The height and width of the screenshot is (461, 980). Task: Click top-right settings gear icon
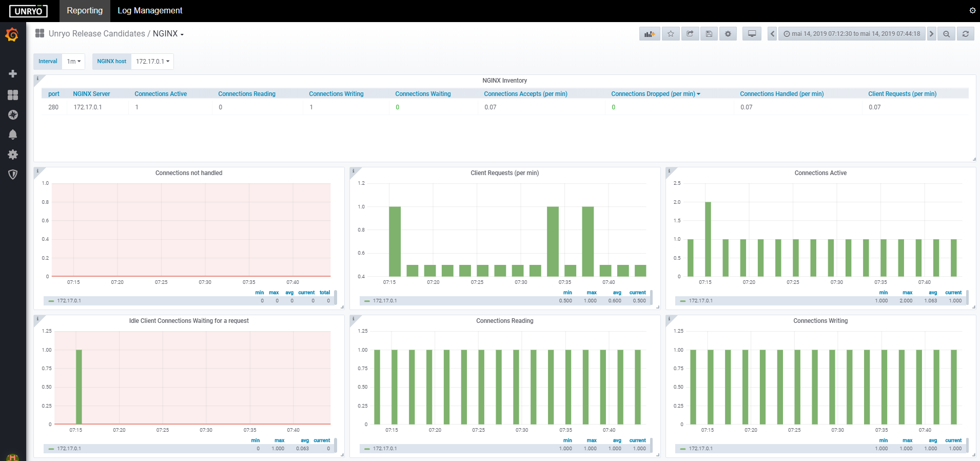click(972, 10)
